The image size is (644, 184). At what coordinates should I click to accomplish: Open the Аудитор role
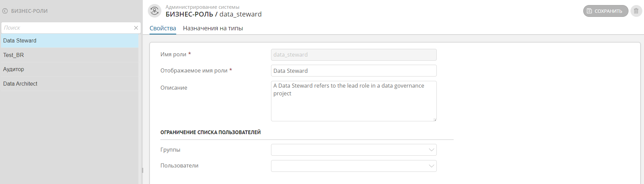[14, 69]
